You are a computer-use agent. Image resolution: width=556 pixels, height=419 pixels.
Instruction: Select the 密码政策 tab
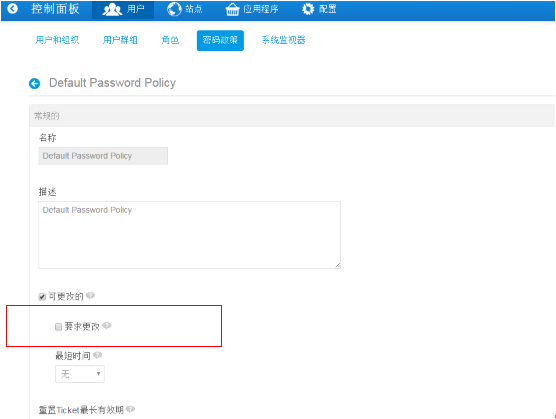point(220,40)
